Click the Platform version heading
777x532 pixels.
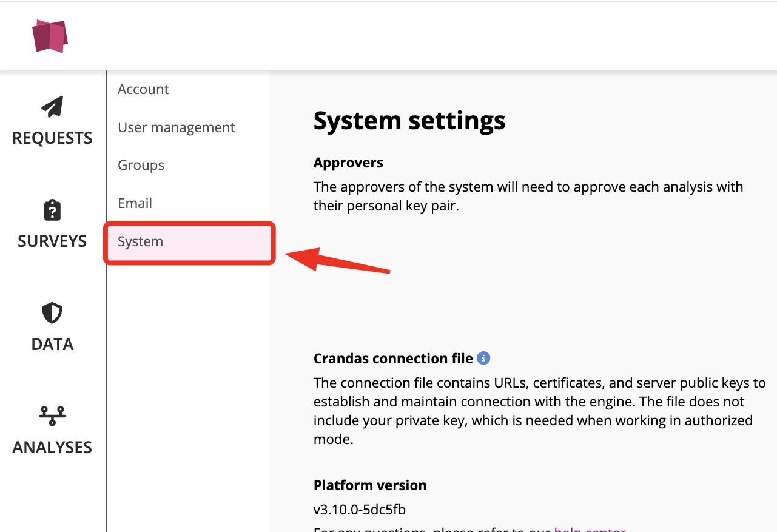[x=370, y=485]
